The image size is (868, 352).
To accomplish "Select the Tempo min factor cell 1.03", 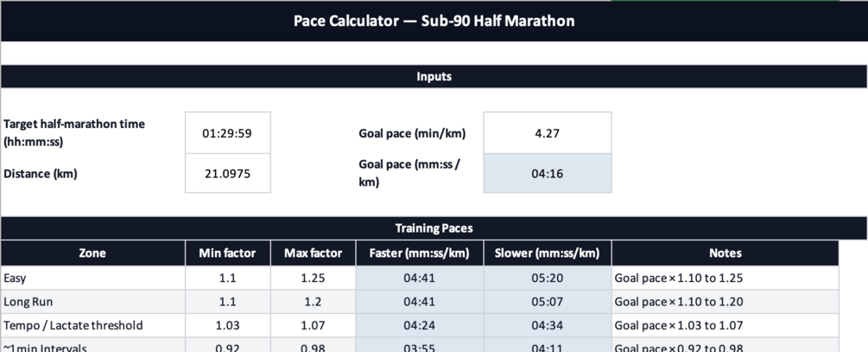I will 228,325.
